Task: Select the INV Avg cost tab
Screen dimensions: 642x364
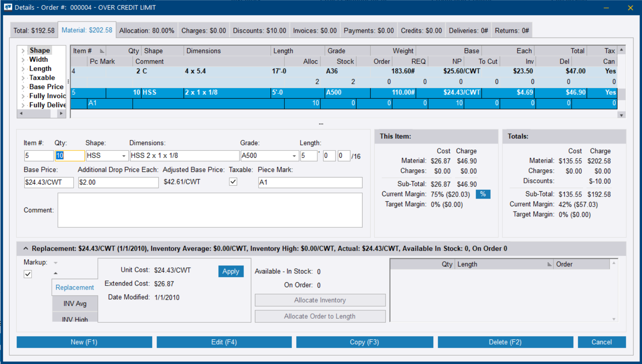Action: (75, 304)
